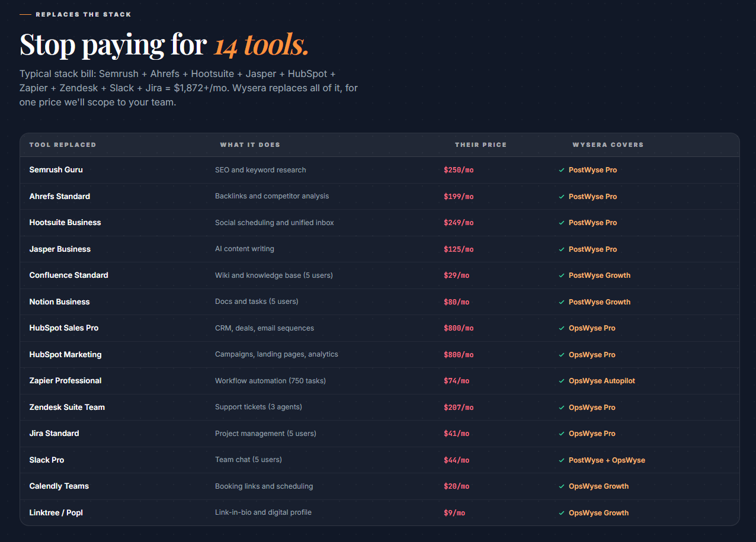Click the '$207/mo' Zendesk price
756x542 pixels.
tap(459, 408)
